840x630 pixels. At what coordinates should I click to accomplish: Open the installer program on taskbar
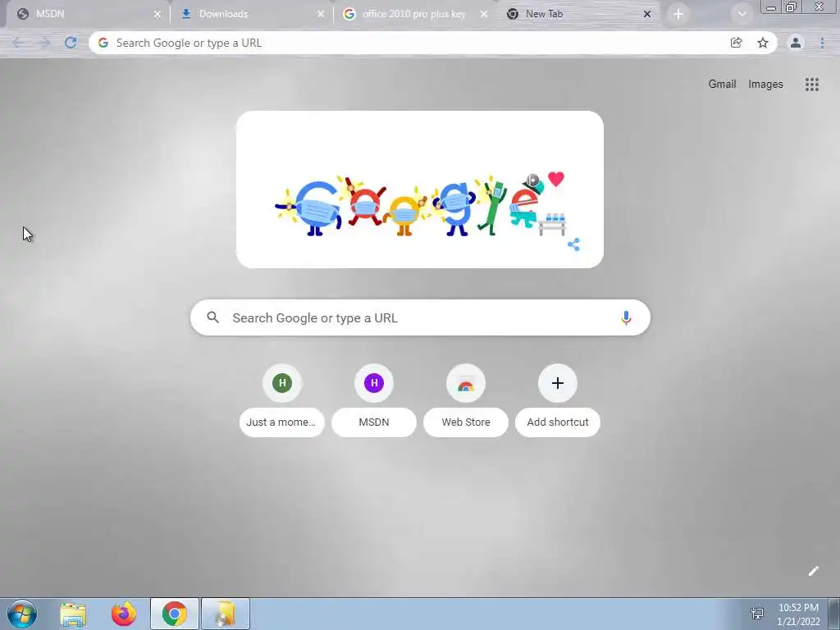coord(226,614)
